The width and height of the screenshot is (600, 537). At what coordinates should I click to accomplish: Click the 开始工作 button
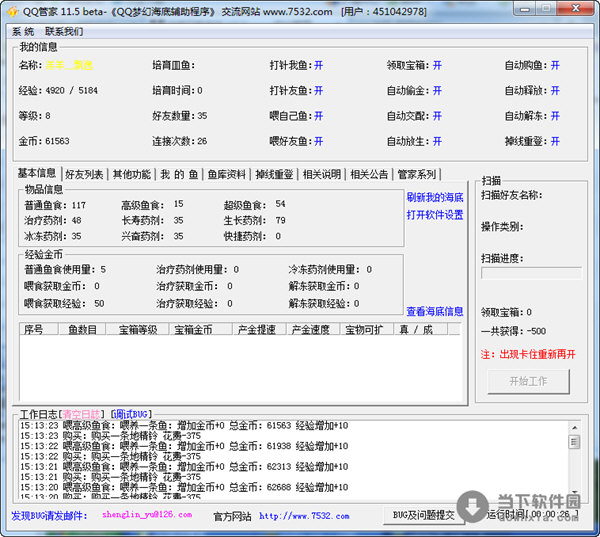pos(528,381)
